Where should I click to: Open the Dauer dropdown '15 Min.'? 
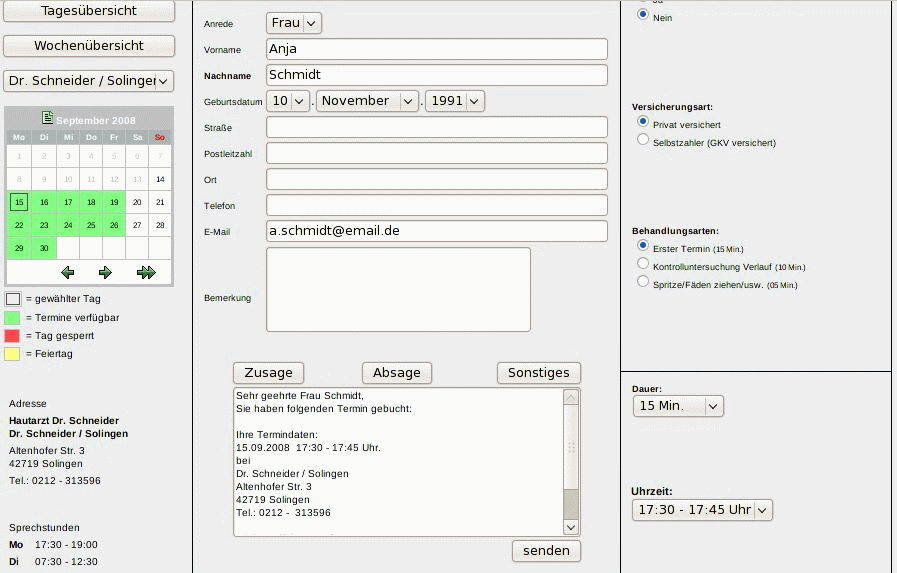[x=678, y=406]
